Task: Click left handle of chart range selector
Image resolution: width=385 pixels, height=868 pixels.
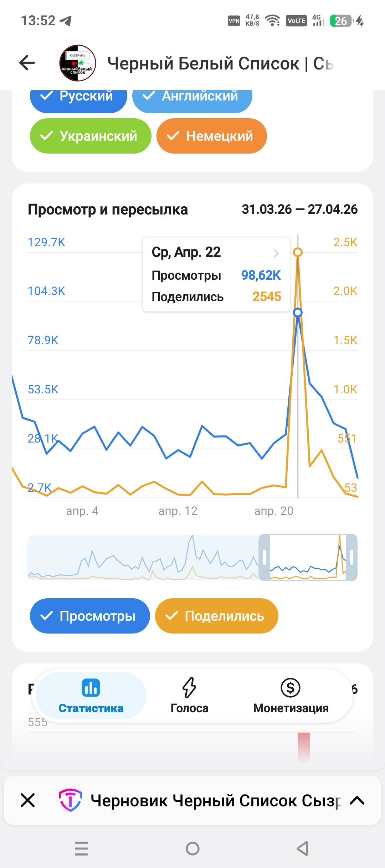Action: [x=265, y=557]
